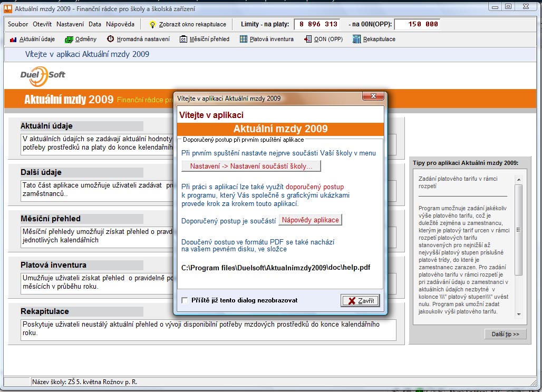Click the Hromadná nastavení toolbar label
The height and width of the screenshot is (392, 542).
(x=143, y=40)
